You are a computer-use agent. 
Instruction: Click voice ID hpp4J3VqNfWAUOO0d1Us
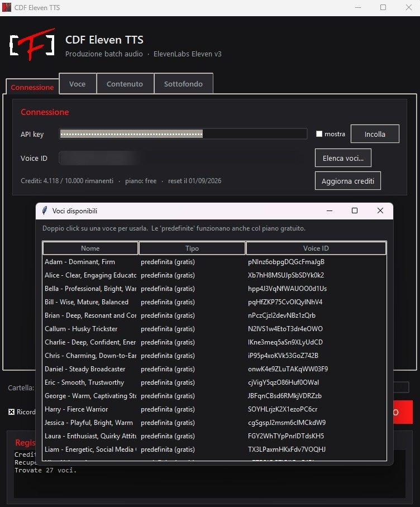click(288, 289)
